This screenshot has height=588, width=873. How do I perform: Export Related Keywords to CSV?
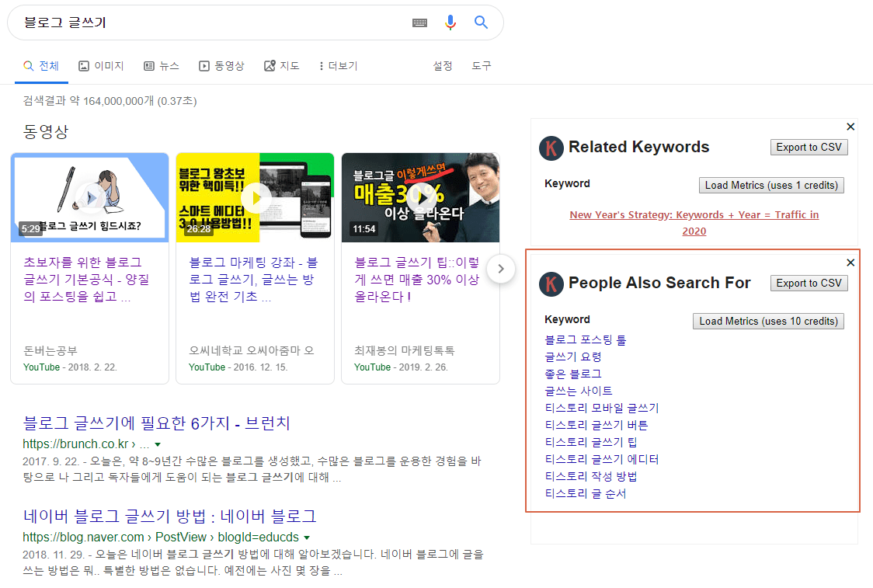(809, 147)
